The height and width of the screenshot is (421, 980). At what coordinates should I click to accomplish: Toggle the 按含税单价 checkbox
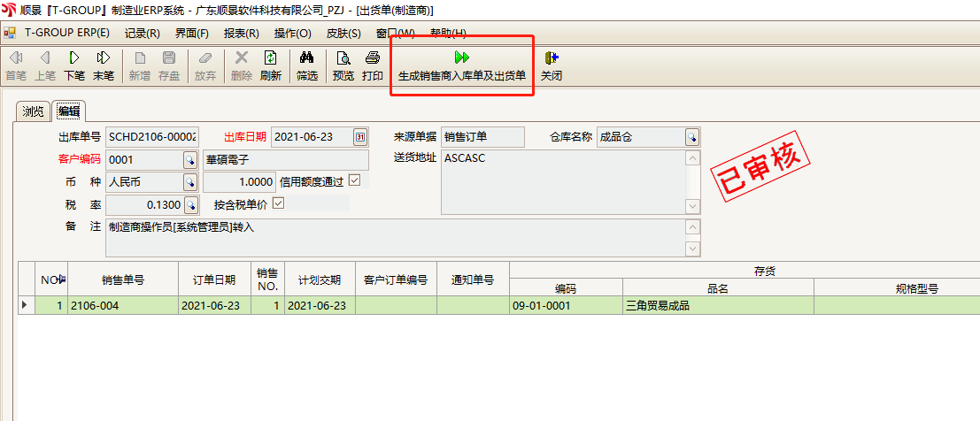(279, 204)
